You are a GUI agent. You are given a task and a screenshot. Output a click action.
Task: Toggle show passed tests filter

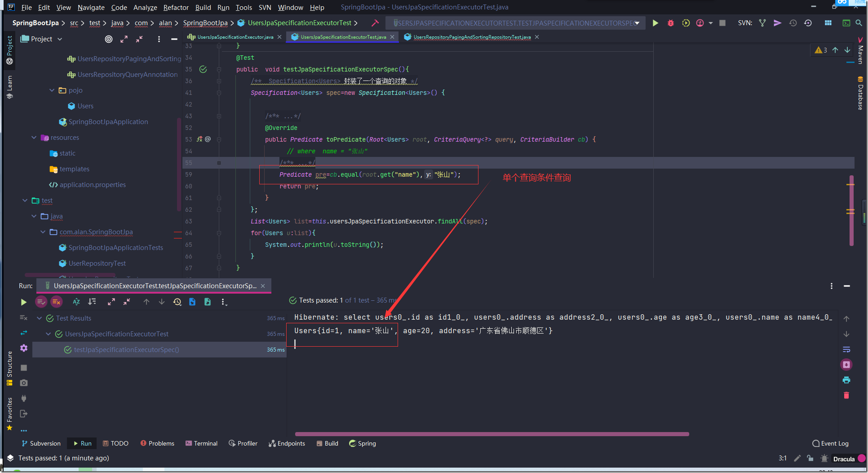click(x=41, y=302)
